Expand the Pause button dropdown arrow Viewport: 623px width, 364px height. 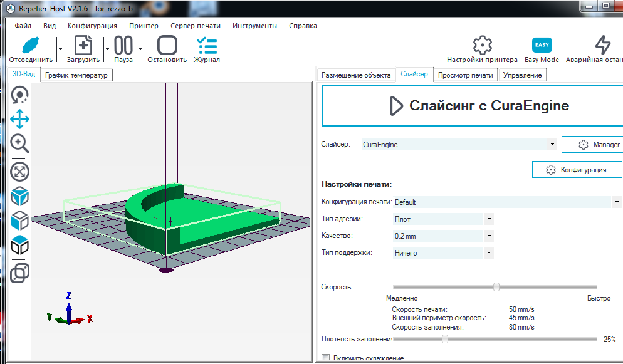(140, 49)
